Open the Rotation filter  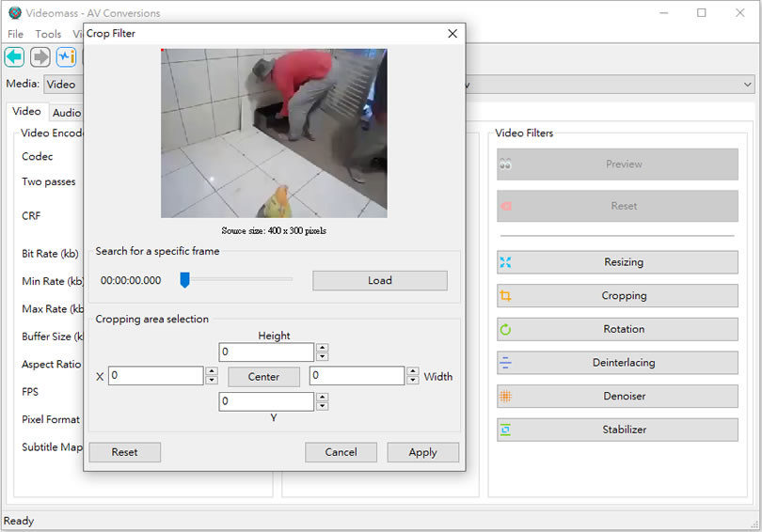(x=617, y=329)
